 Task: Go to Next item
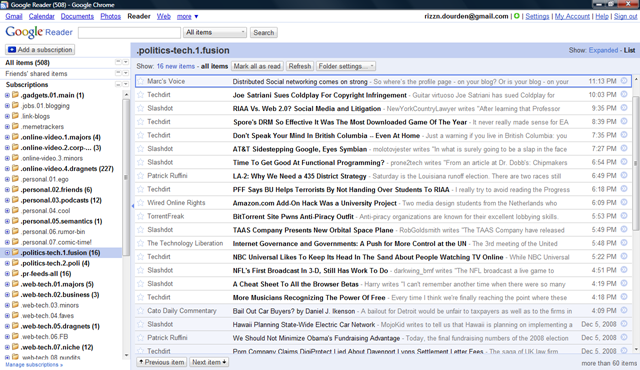[209, 362]
